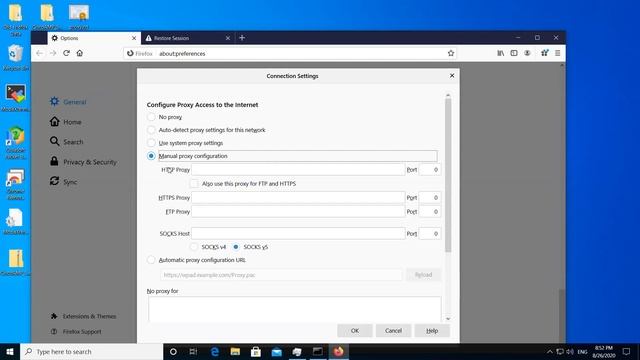Select Use system proxy settings

[x=151, y=143]
